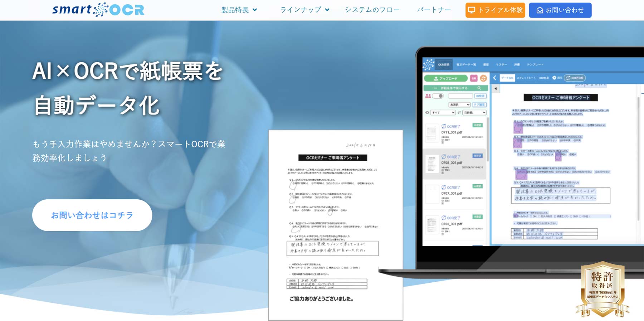Open the パートナー page
Image resolution: width=644 pixels, height=321 pixels.
point(434,10)
